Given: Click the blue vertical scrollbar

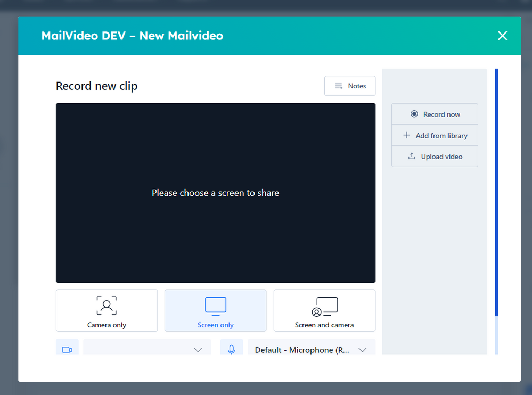Looking at the screenshot, I should [496, 193].
